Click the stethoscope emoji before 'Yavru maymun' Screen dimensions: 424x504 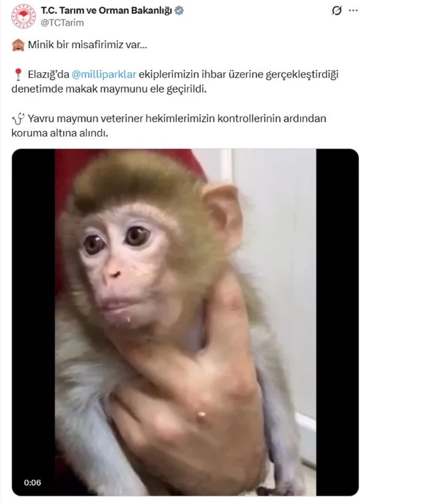pyautogui.click(x=18, y=119)
